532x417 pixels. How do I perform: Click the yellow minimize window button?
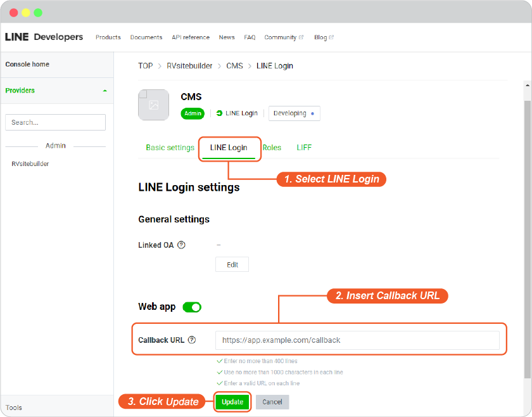[26, 13]
